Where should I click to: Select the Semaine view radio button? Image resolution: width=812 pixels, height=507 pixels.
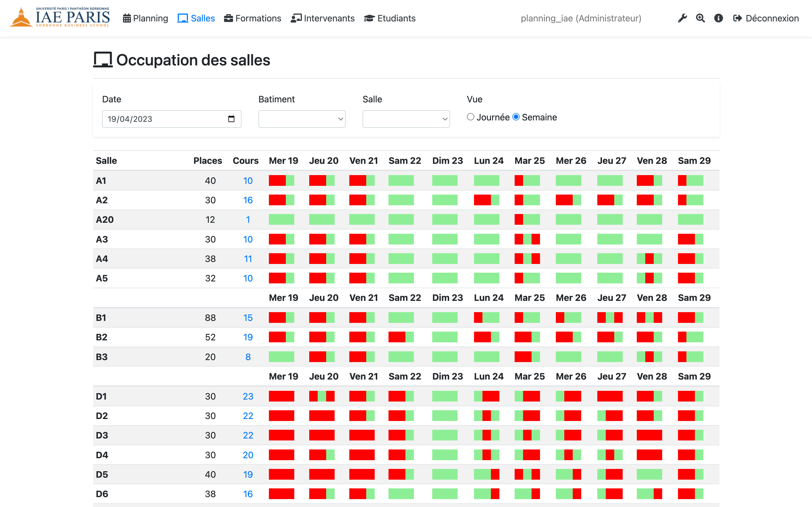coord(516,117)
